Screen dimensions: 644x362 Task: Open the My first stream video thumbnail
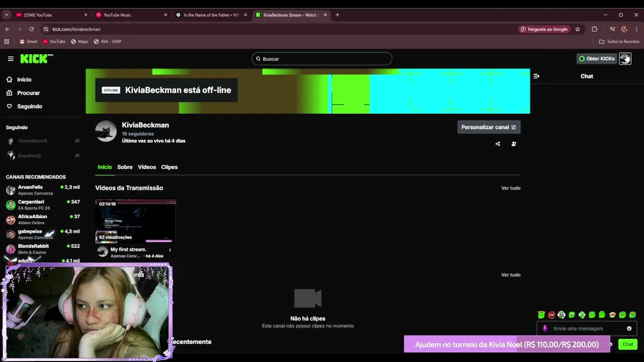click(135, 221)
